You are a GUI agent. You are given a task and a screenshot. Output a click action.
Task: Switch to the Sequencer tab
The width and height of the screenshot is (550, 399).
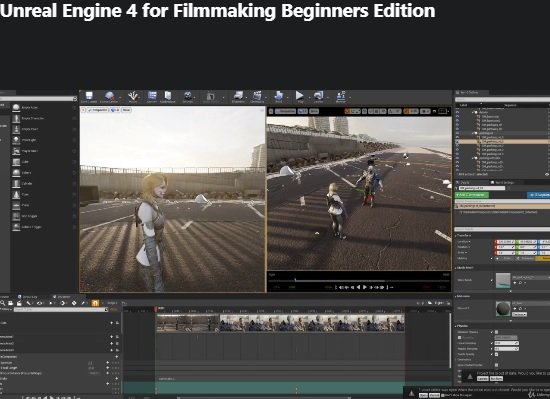click(63, 297)
